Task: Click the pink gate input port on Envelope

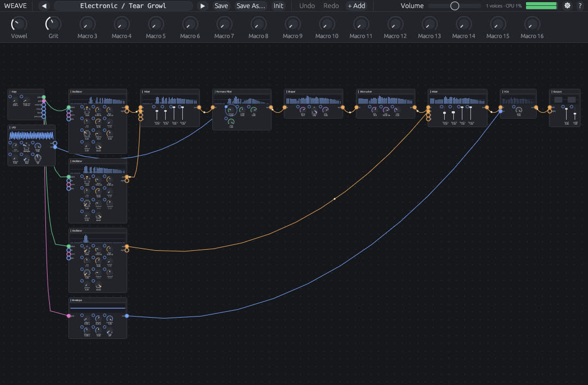Action: (68, 316)
